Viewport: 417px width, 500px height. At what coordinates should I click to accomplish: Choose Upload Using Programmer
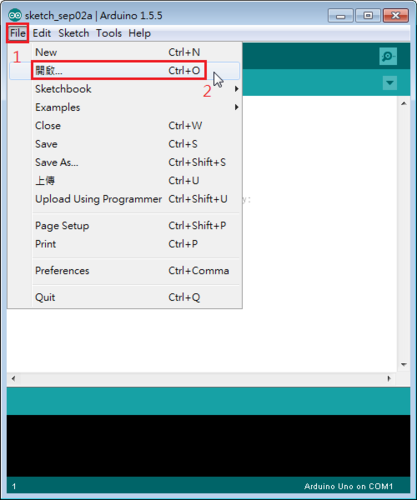124,199
